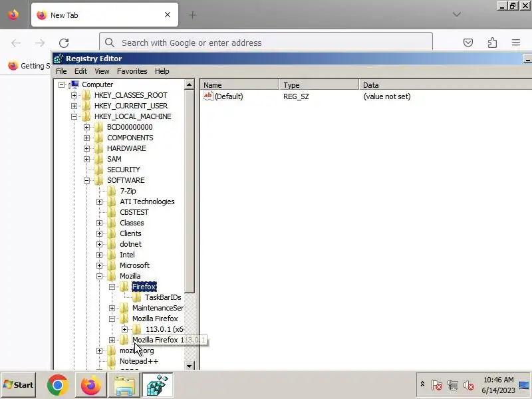Expand the BCD00000000 key
The height and width of the screenshot is (399, 532).
pos(86,127)
